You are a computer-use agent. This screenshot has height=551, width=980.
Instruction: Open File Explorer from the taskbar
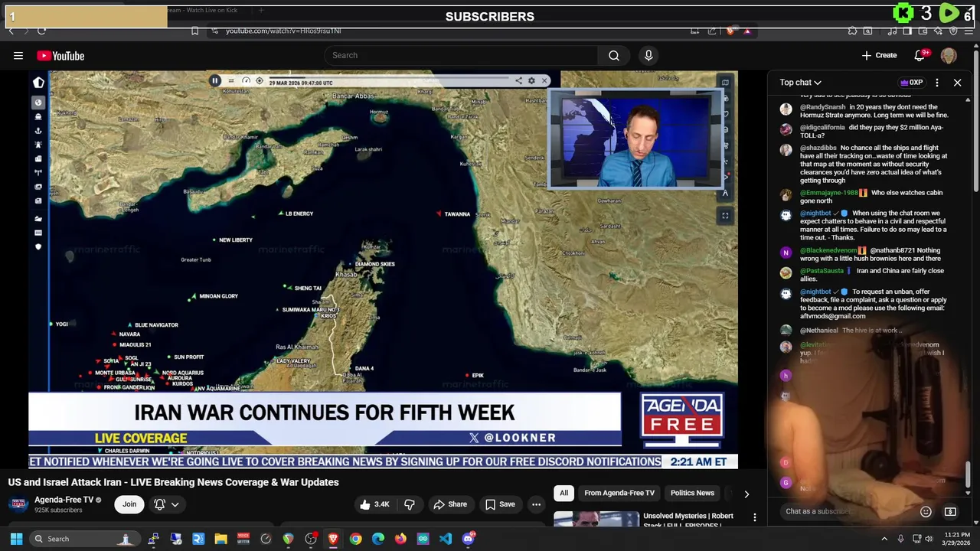[220, 539]
